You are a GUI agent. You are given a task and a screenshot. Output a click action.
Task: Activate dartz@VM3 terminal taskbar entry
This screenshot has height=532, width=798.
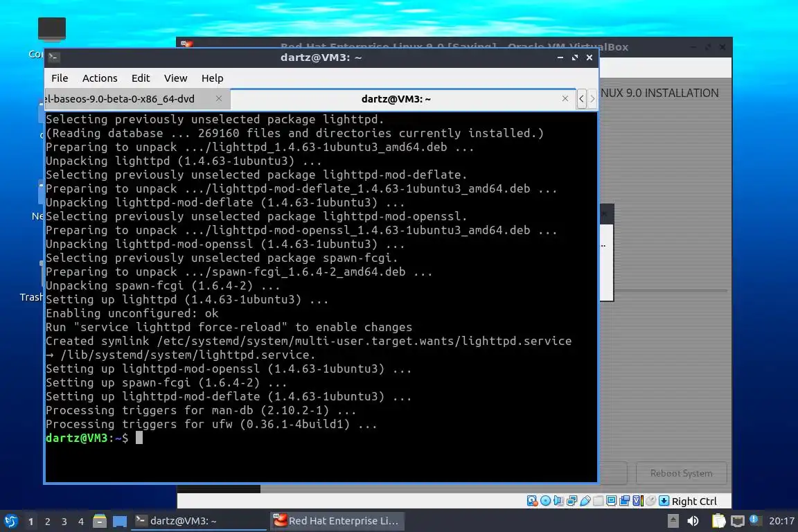tap(199, 521)
